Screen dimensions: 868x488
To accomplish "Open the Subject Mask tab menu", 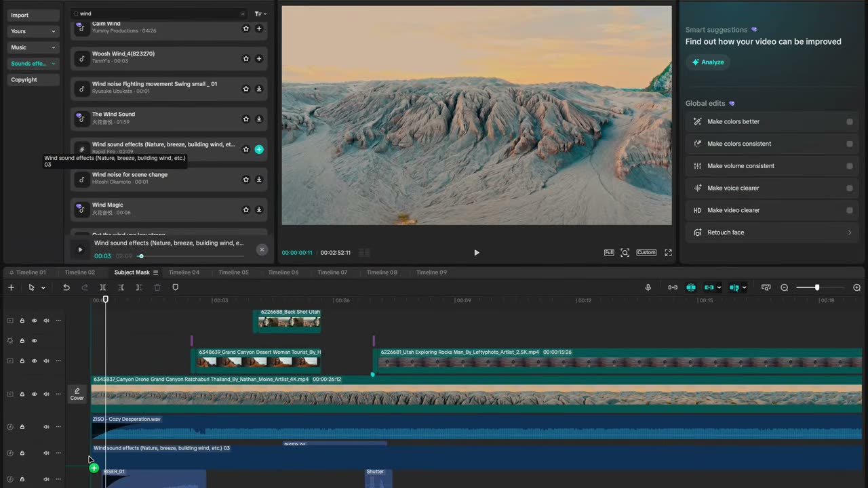I will coord(155,272).
